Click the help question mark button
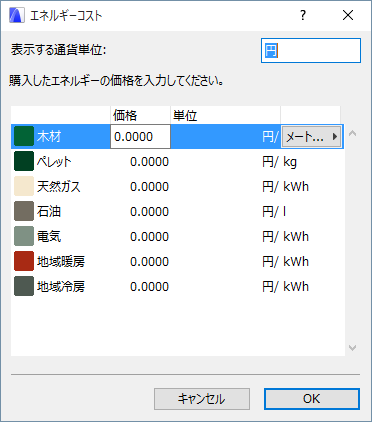 coord(303,15)
